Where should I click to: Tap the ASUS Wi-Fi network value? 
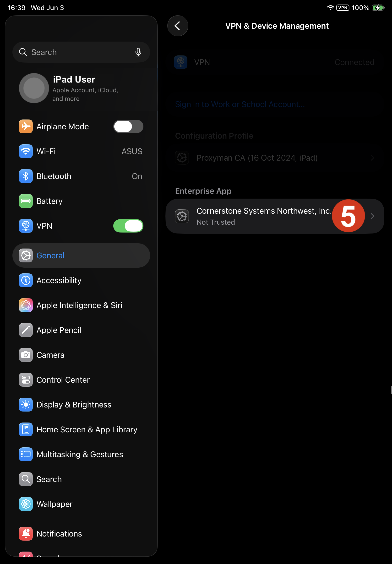coord(132,151)
